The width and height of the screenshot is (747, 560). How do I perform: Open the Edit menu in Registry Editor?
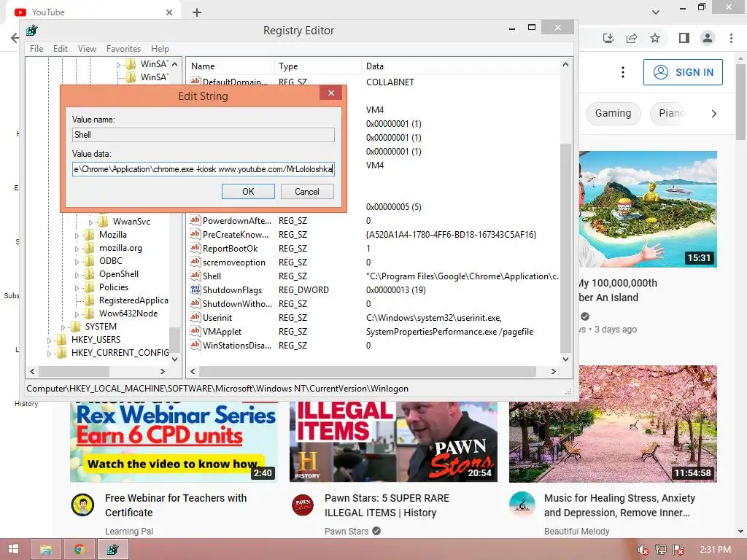coord(60,49)
